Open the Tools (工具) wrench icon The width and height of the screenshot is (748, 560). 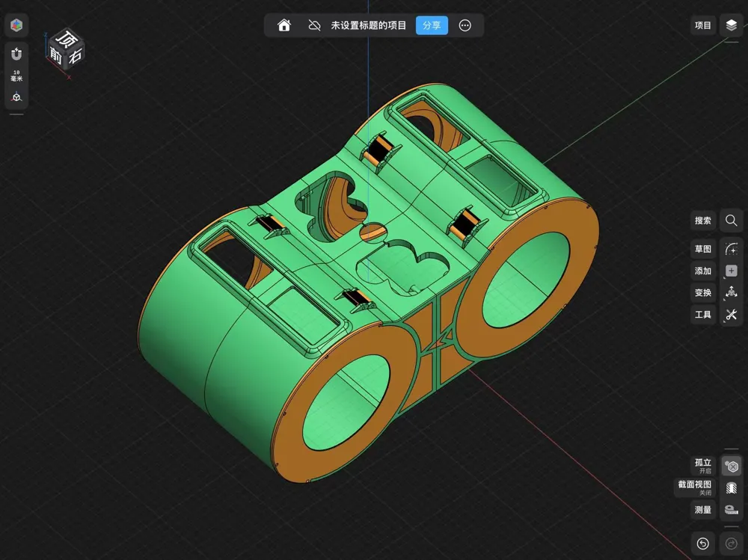pyautogui.click(x=731, y=314)
